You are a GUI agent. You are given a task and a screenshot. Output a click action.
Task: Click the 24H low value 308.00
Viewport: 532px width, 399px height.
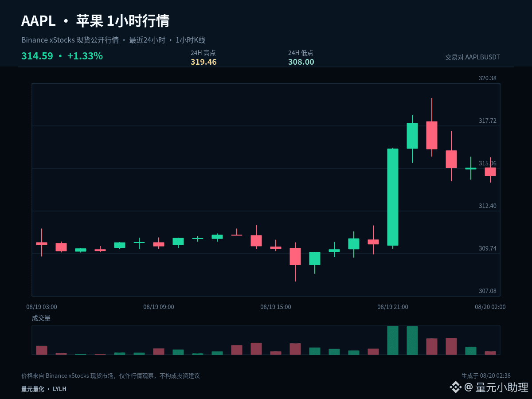click(301, 62)
